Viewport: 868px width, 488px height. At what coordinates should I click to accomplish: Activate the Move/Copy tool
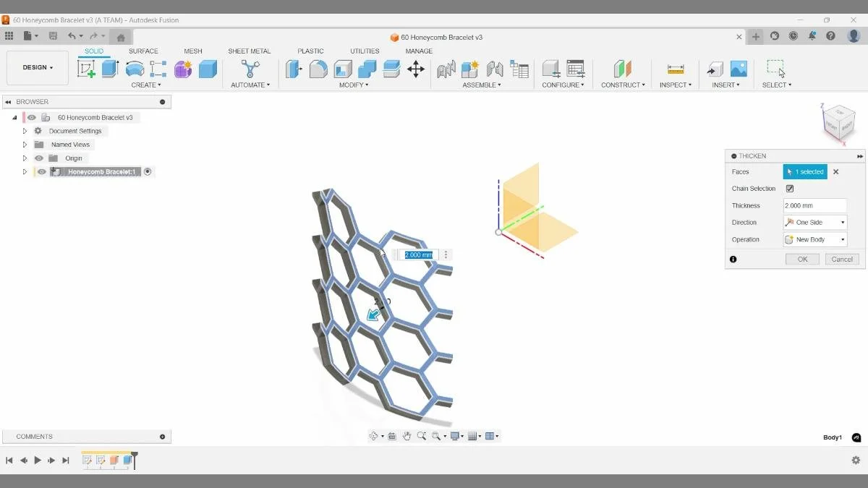[416, 69]
